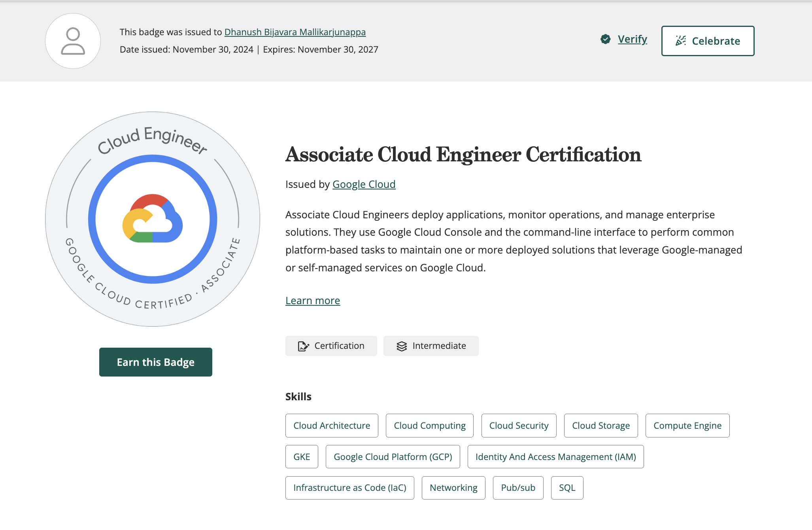Click the confetti icon in Celebrate button
812x530 pixels.
(x=680, y=41)
